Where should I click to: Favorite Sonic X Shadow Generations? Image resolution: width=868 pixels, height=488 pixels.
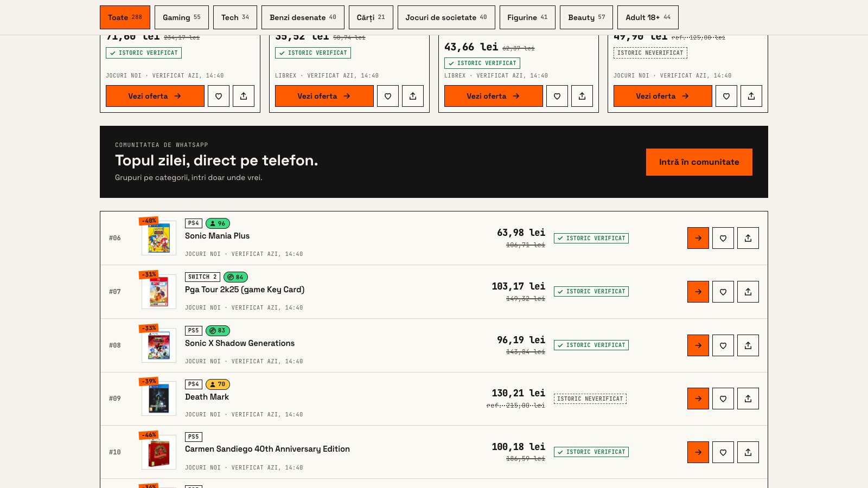723,345
